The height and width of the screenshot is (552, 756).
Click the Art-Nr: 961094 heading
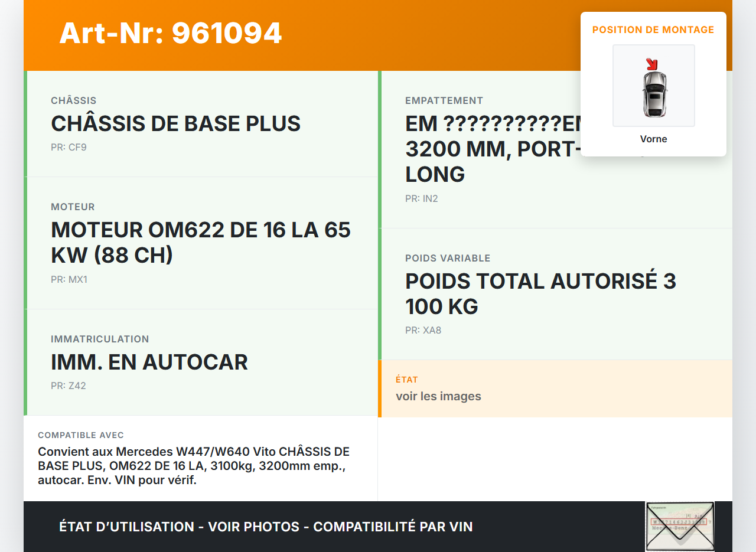171,33
